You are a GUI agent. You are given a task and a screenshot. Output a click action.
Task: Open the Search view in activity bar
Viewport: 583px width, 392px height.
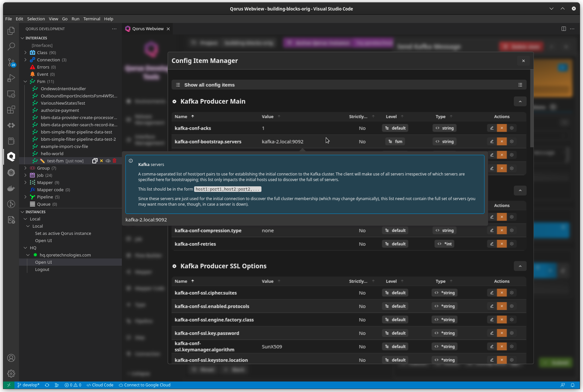click(x=11, y=46)
